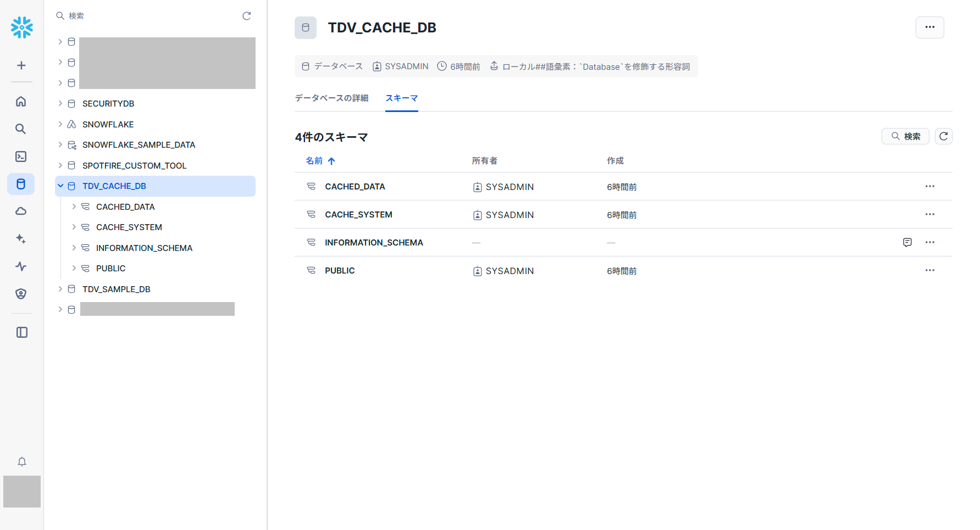
Task: Select TDV_SAMPLE_DB in the tree
Action: pyautogui.click(x=117, y=289)
